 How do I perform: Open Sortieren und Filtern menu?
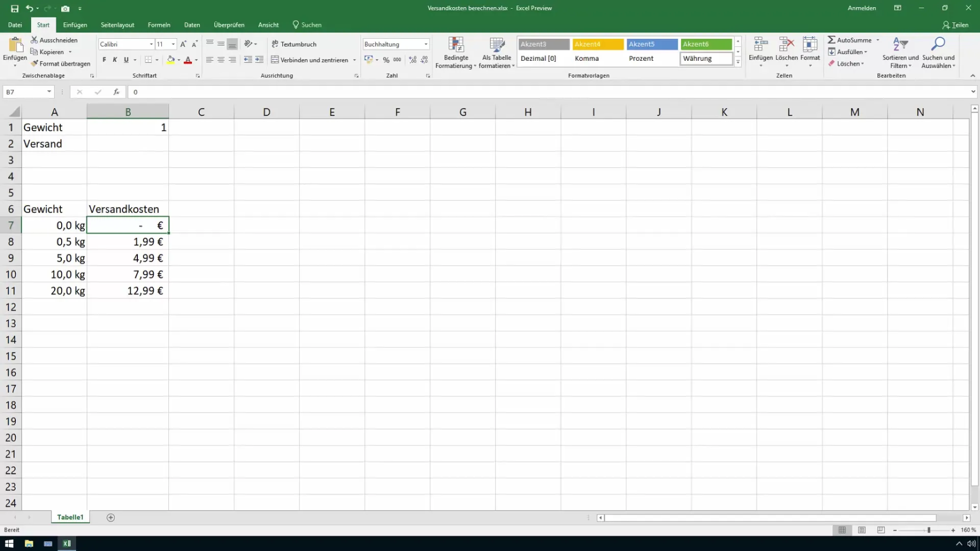coord(900,53)
